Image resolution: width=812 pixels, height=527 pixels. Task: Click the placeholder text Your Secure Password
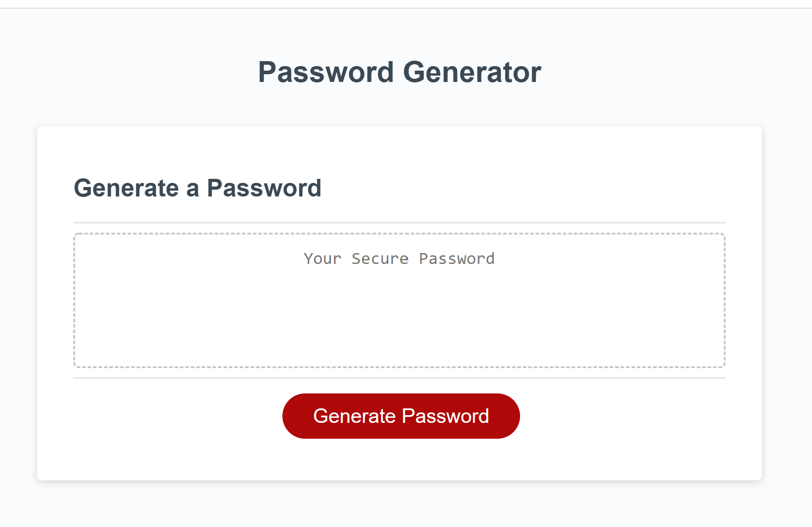(399, 259)
